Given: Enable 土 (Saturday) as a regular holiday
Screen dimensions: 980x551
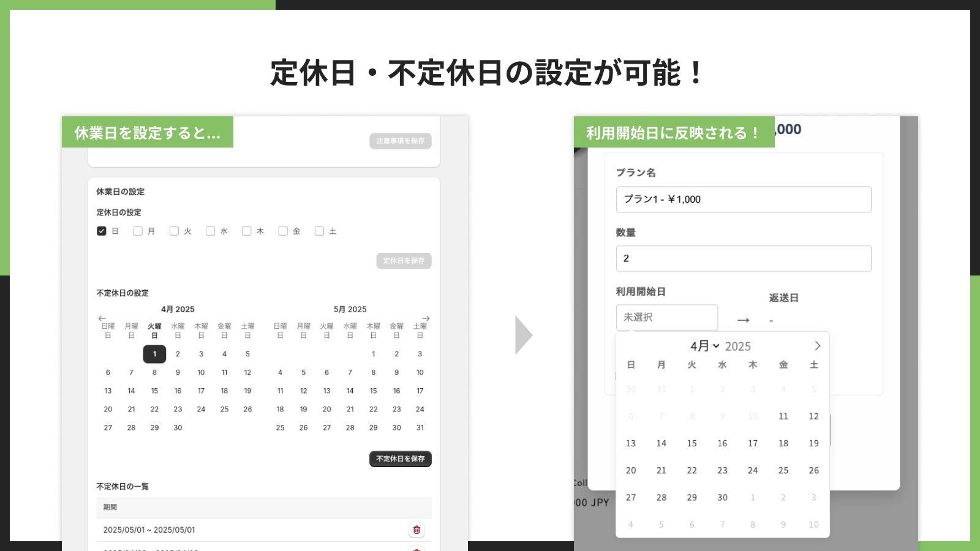Looking at the screenshot, I should 319,231.
